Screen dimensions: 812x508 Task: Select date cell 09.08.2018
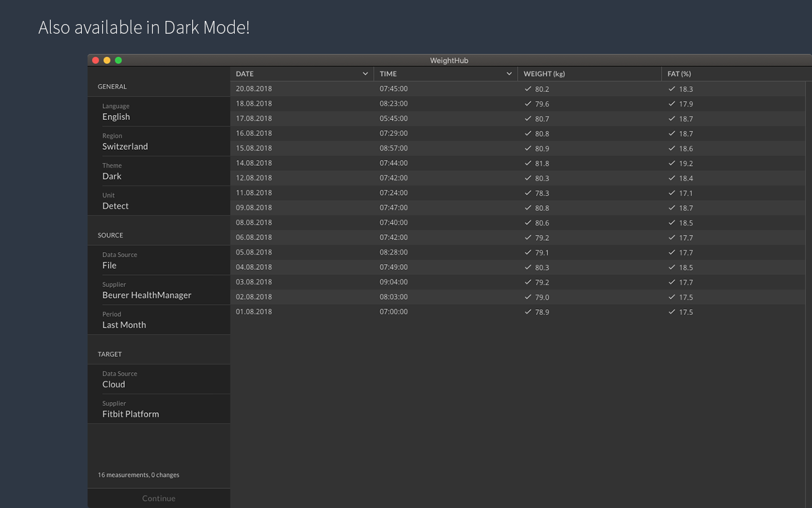254,208
